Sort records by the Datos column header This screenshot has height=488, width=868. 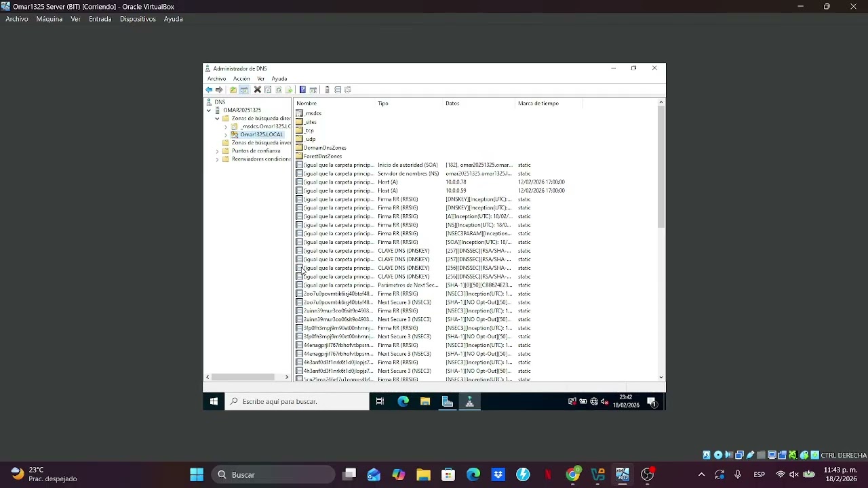479,103
